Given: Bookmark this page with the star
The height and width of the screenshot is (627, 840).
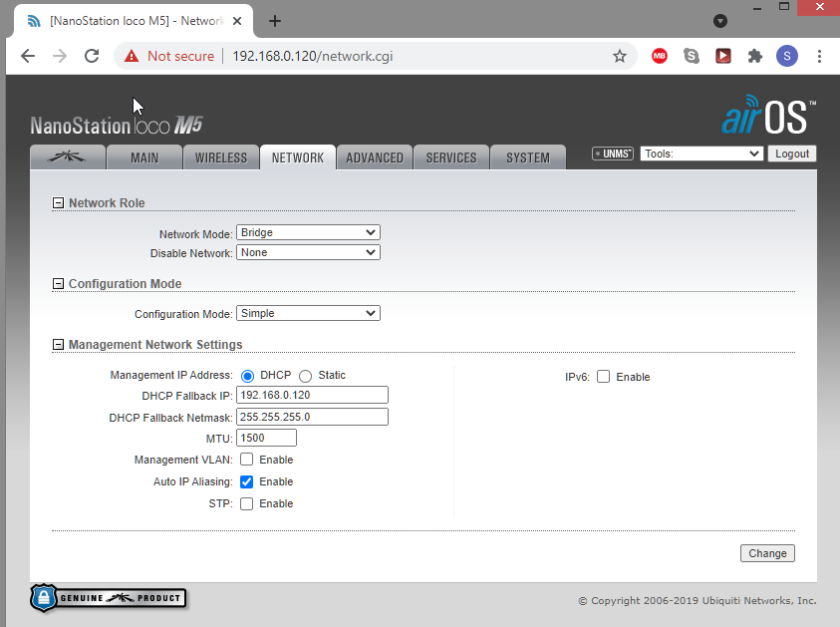Looking at the screenshot, I should coord(620,56).
